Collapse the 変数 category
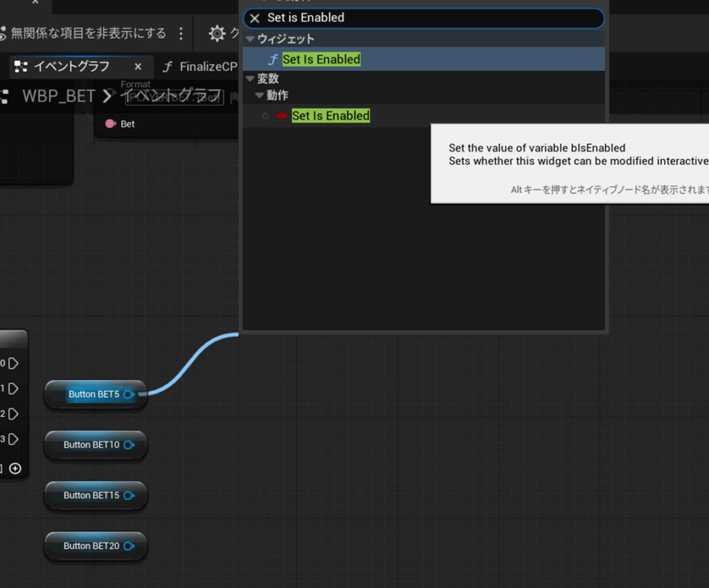The image size is (709, 588). pos(251,79)
